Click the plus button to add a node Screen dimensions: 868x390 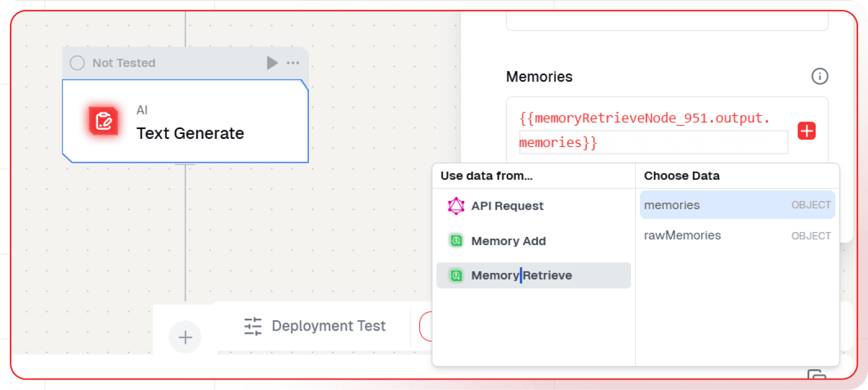[185, 337]
